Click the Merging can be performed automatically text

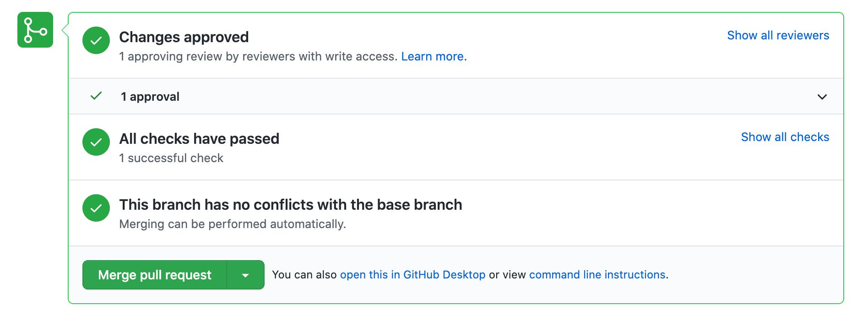(233, 224)
